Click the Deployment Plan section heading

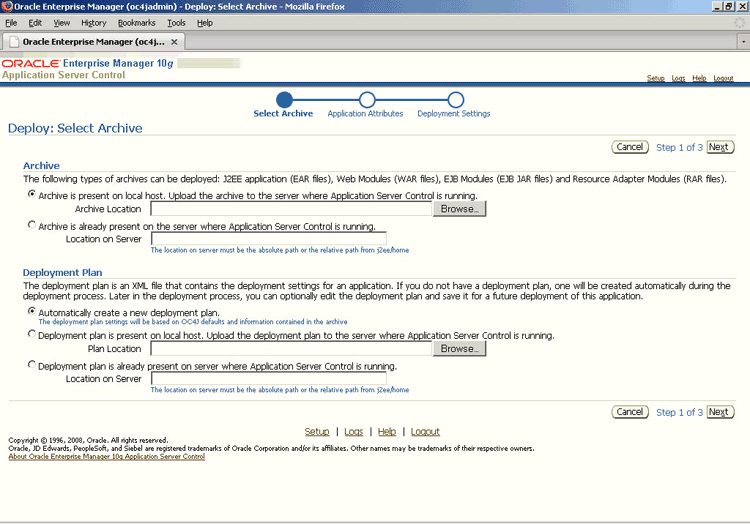[63, 273]
